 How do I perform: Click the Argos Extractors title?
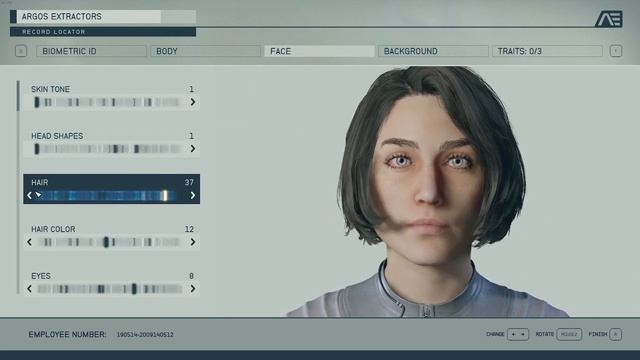click(x=62, y=16)
